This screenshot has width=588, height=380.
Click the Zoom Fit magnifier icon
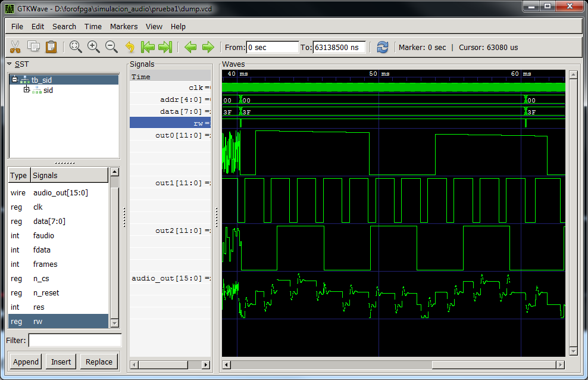(x=76, y=47)
